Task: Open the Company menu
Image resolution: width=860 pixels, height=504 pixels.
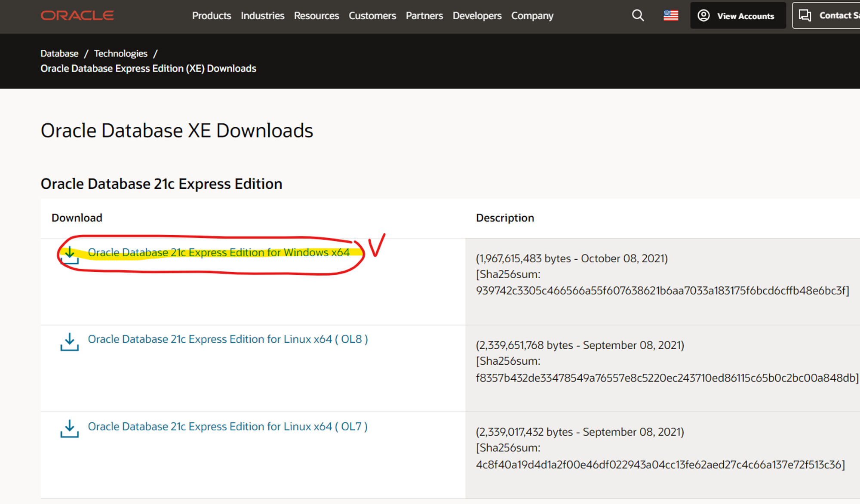Action: [532, 15]
